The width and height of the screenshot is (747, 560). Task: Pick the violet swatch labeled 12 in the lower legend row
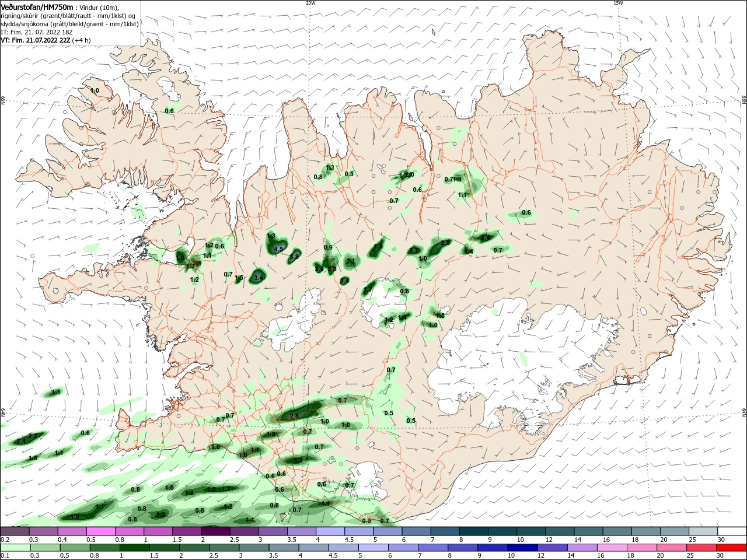tap(552, 548)
